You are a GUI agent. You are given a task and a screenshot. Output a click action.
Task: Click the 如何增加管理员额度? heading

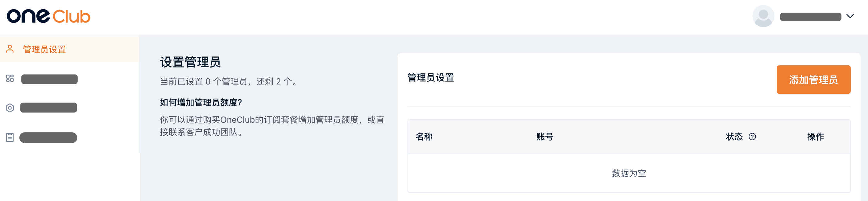point(201,102)
